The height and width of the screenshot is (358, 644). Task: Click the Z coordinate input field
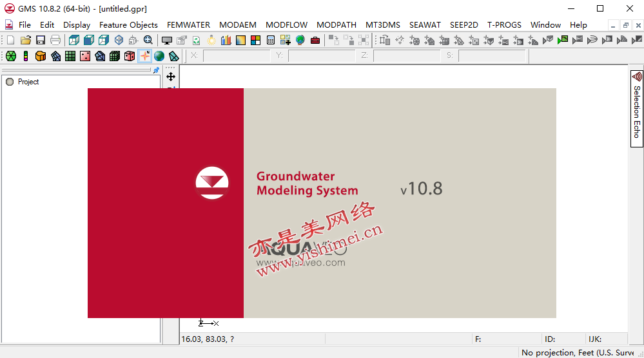click(x=407, y=56)
